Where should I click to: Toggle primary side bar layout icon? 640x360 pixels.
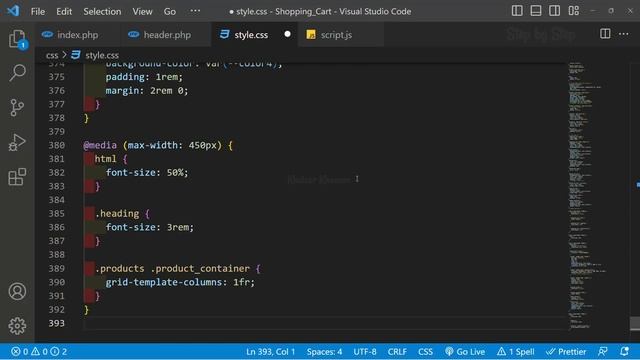(517, 11)
